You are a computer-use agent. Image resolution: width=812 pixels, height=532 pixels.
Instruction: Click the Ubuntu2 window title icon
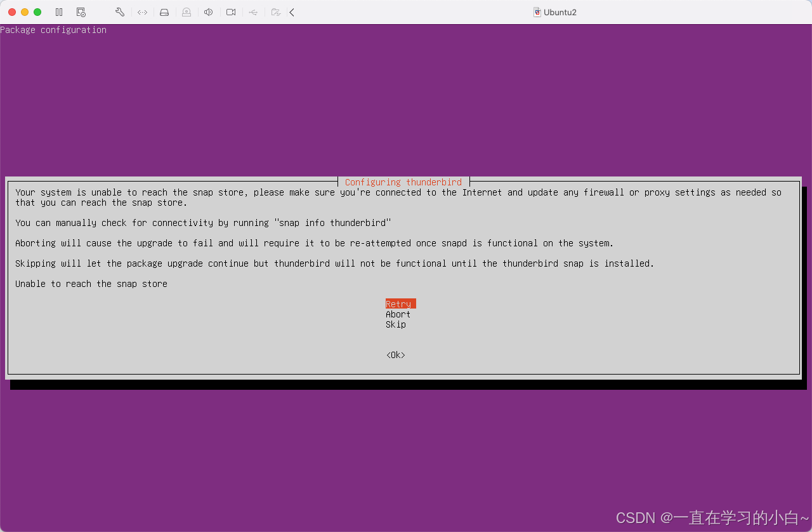(x=537, y=12)
